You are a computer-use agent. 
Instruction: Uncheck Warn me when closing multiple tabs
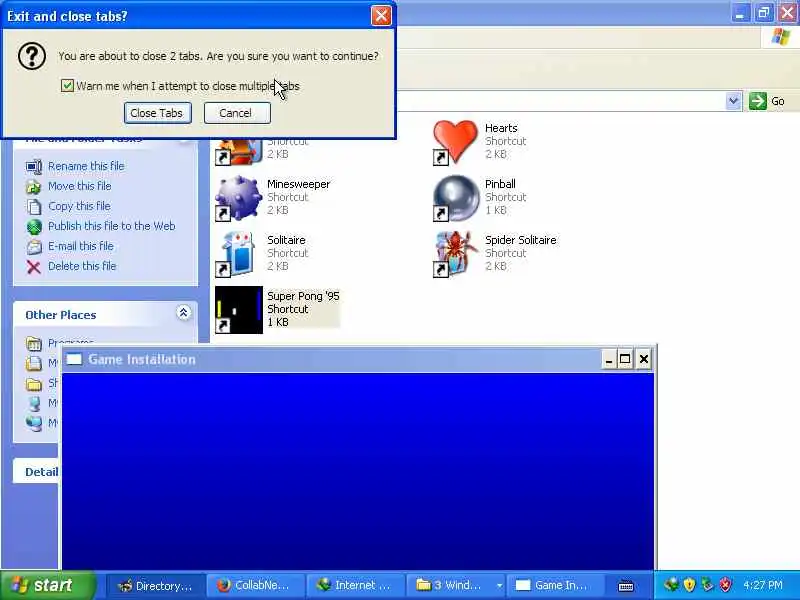[x=67, y=85]
